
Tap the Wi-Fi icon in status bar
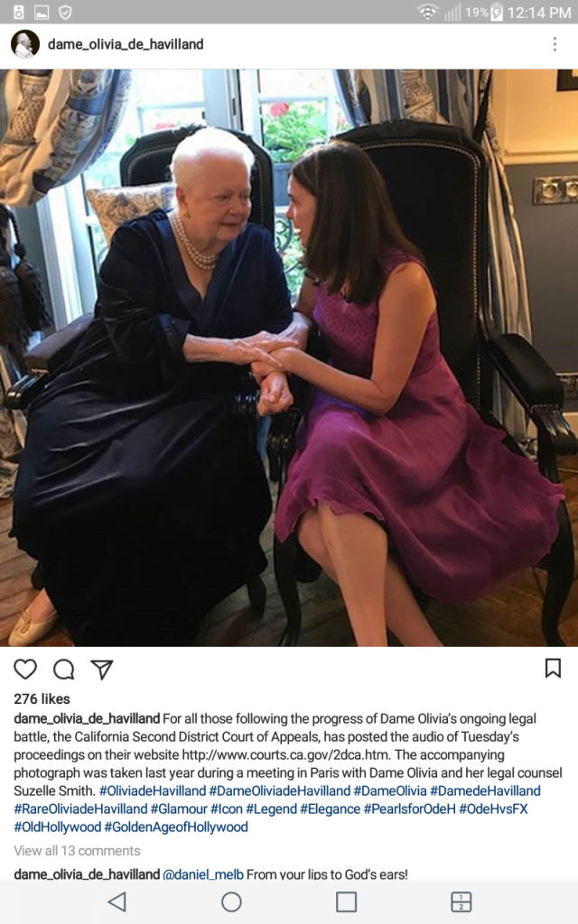pyautogui.click(x=427, y=12)
